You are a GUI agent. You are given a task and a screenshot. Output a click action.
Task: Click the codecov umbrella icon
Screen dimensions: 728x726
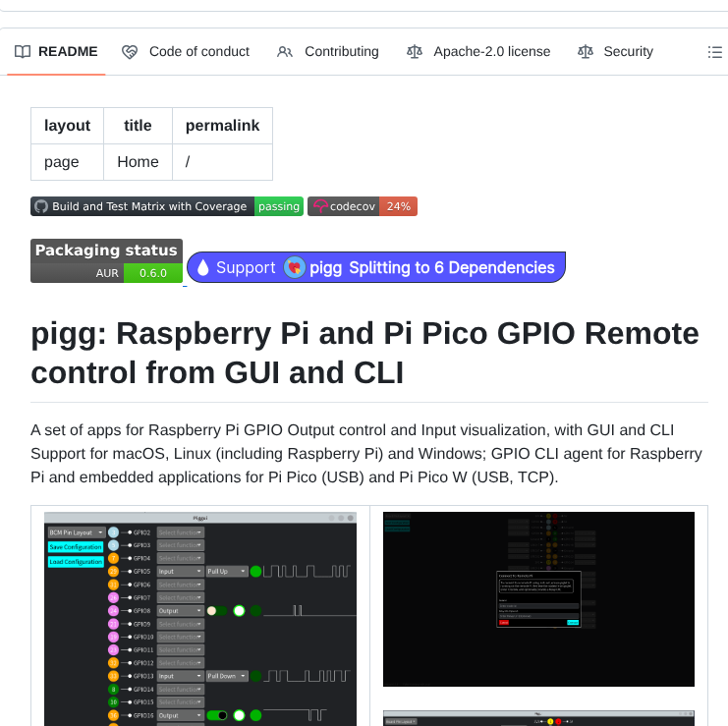coord(320,206)
